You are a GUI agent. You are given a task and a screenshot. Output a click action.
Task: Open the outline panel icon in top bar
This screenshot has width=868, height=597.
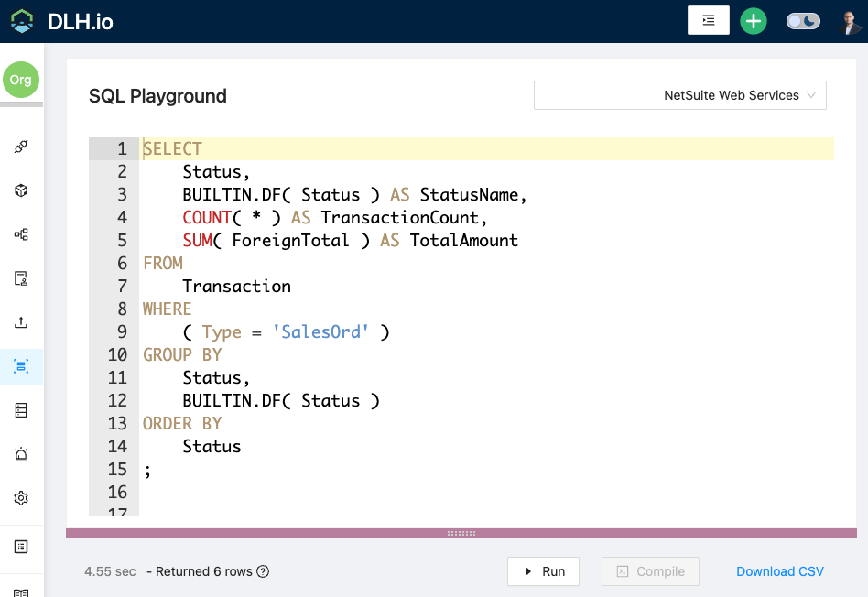(708, 19)
